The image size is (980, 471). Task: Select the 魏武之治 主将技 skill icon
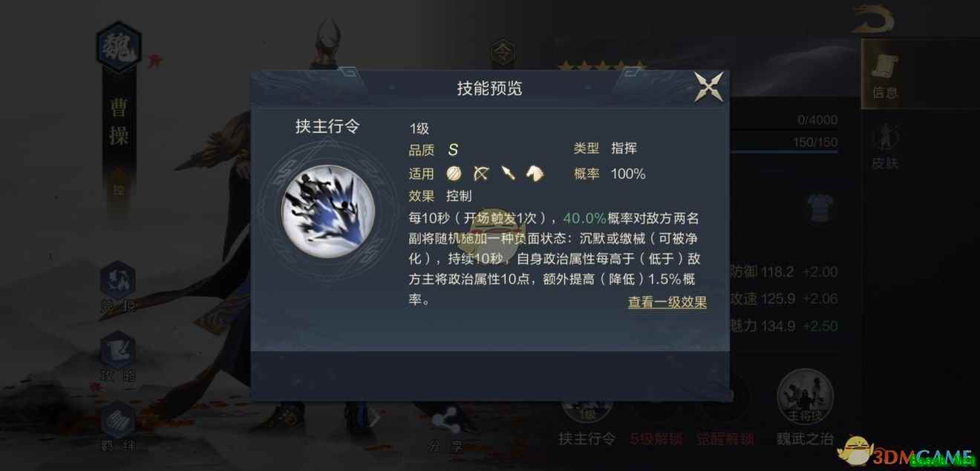806,407
